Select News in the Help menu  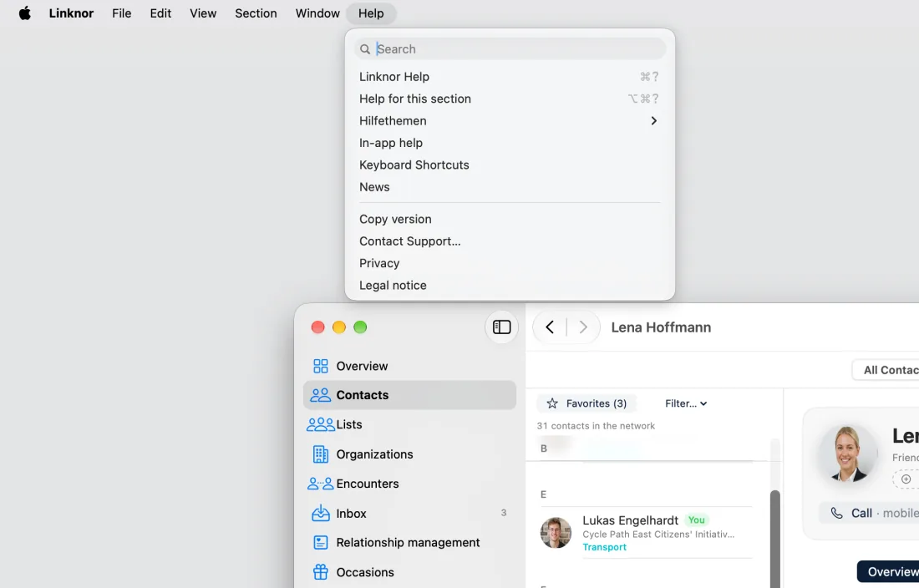click(510, 187)
